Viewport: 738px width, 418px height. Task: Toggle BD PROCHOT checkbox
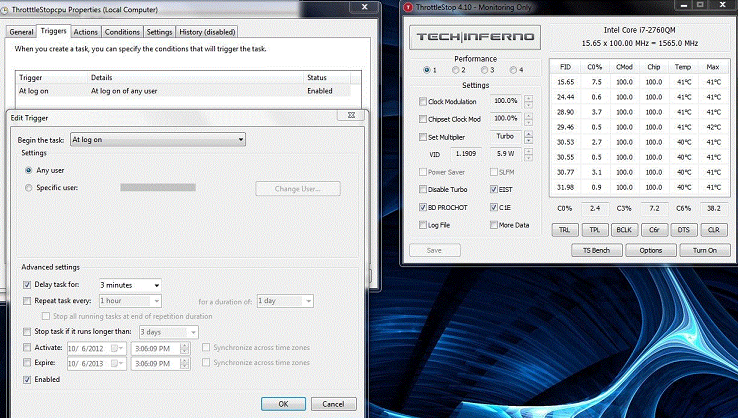423,207
